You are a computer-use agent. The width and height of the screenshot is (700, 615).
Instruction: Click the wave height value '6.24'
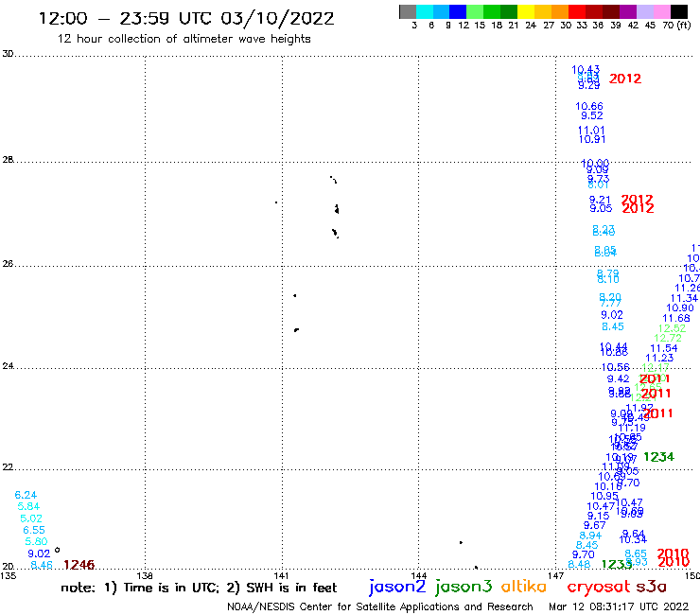pyautogui.click(x=26, y=495)
